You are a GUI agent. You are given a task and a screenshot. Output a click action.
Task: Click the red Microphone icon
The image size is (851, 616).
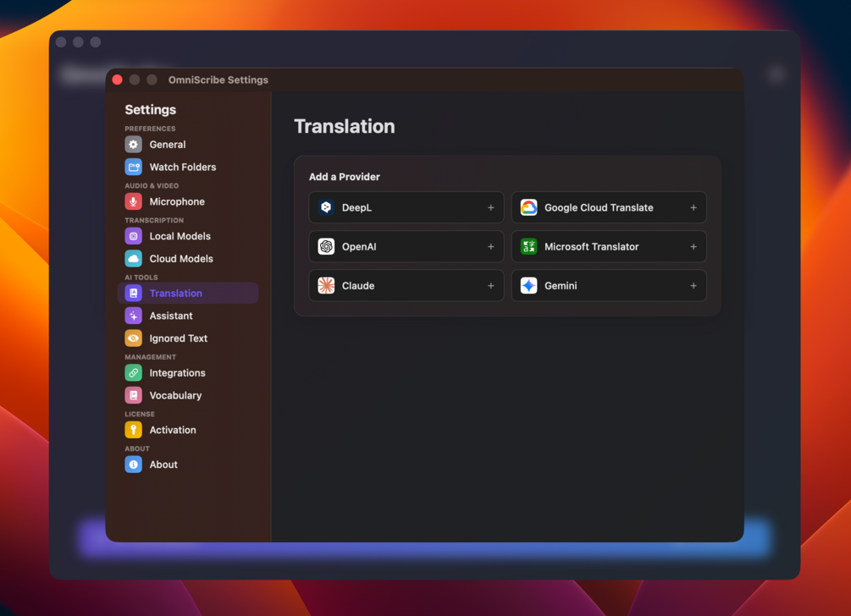[x=134, y=201]
